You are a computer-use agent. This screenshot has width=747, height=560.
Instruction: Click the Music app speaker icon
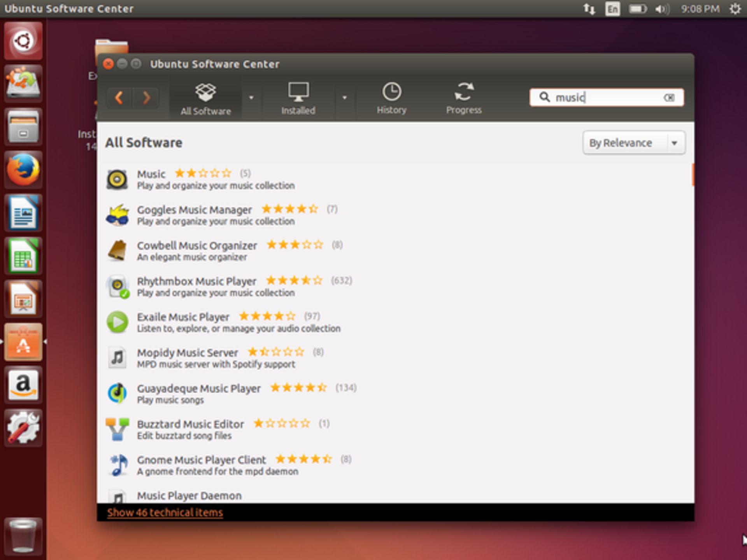117,179
